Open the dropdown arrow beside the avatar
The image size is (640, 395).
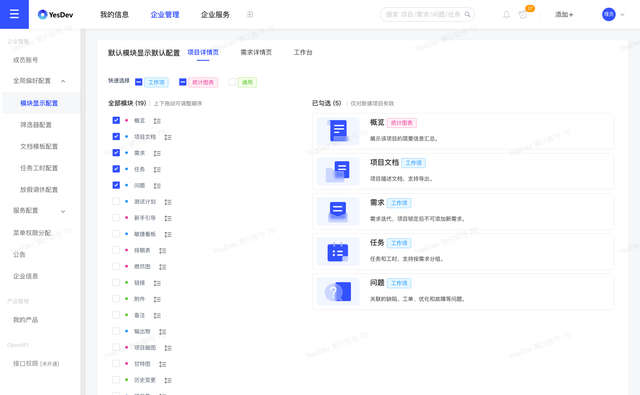pyautogui.click(x=622, y=15)
